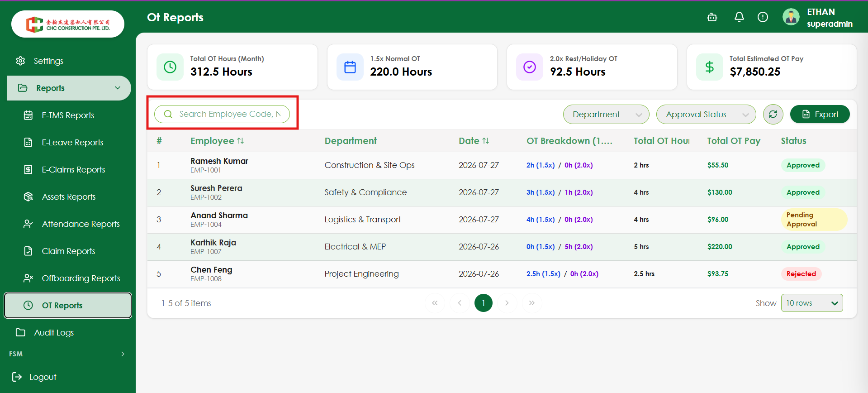The width and height of the screenshot is (868, 393).
Task: Click the calendar icon on 1.5x Normal OT card
Action: point(350,67)
